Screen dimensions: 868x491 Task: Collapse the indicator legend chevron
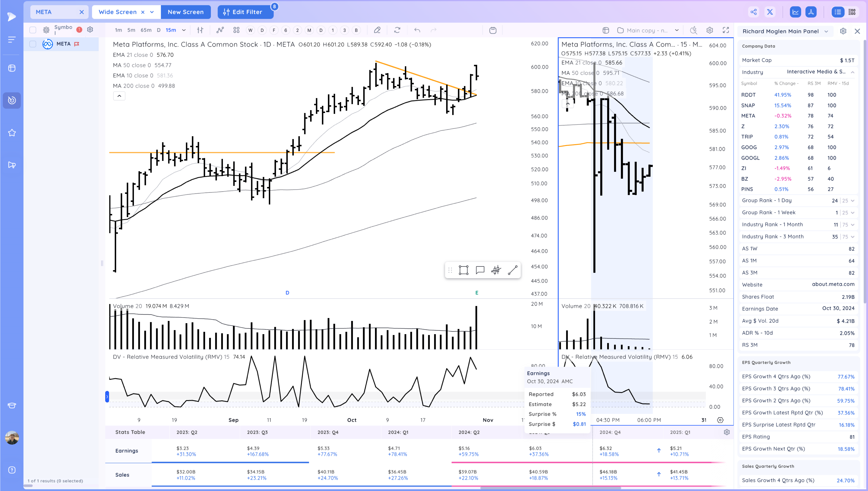[119, 96]
